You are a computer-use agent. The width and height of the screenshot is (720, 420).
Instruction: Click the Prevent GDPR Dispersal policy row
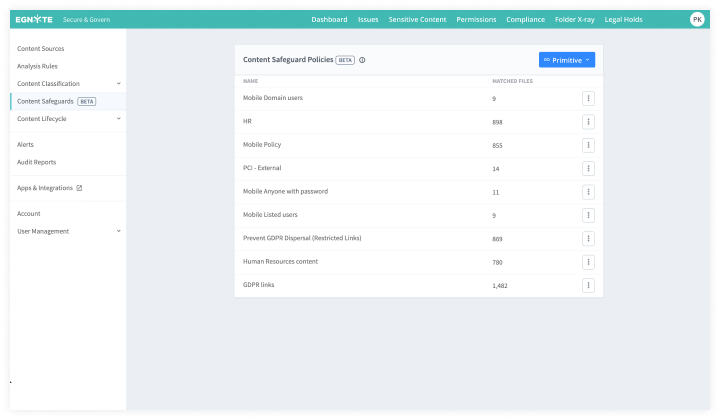point(302,238)
